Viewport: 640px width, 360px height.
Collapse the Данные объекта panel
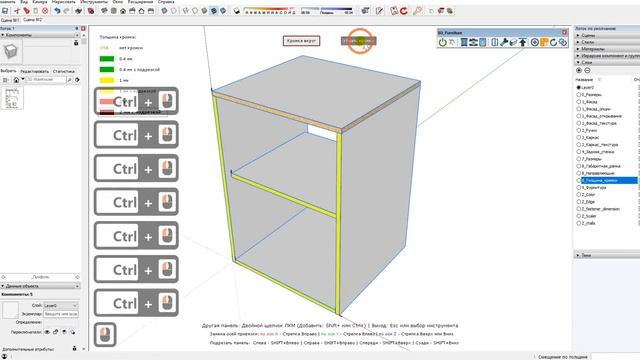click(x=40, y=286)
